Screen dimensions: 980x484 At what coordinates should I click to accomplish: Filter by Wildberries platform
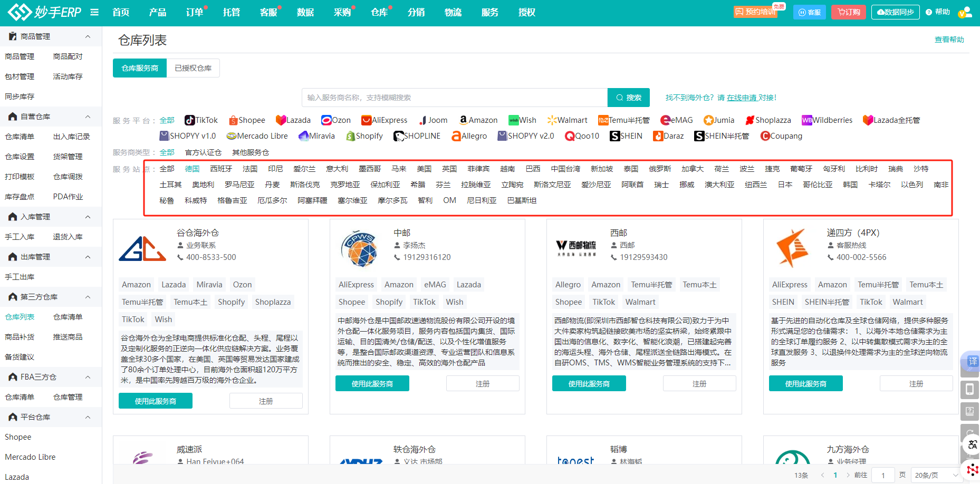click(827, 120)
